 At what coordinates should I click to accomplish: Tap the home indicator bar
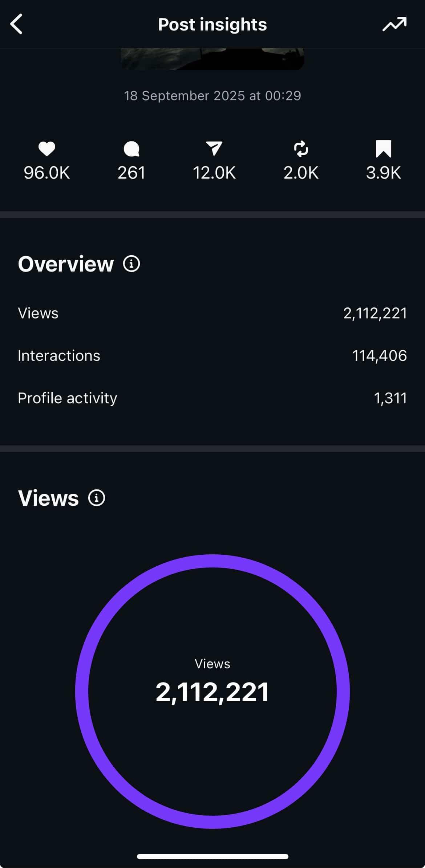212,856
